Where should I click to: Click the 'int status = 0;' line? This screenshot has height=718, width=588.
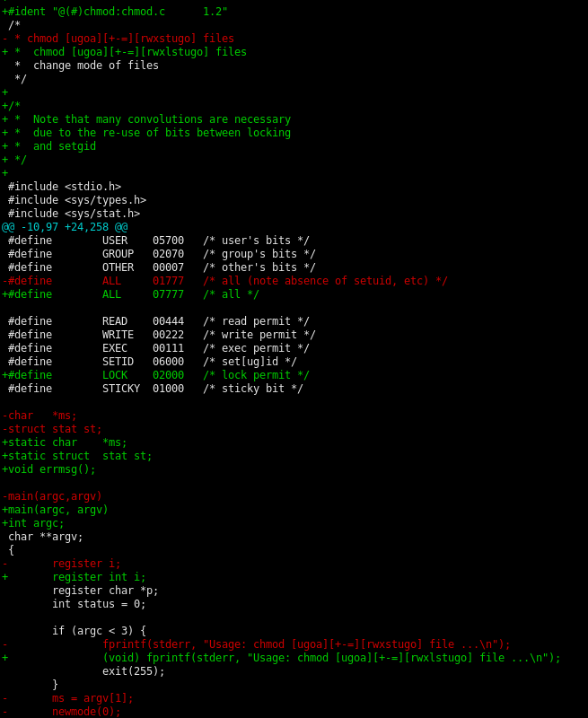(x=99, y=604)
